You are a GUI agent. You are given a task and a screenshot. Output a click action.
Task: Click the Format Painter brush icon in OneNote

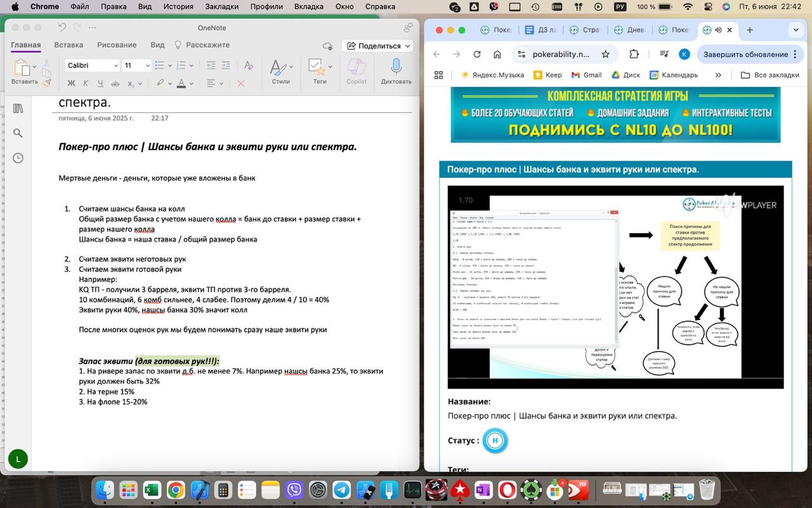pos(47,82)
